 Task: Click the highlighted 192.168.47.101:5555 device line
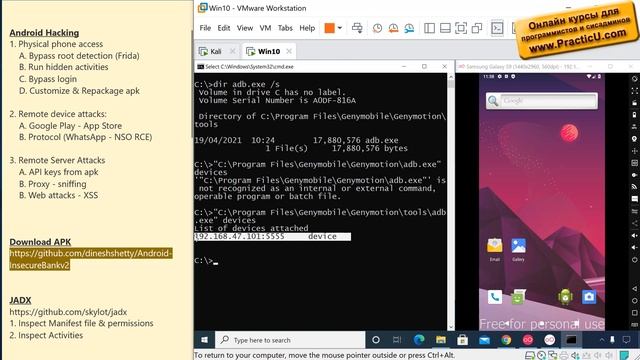[x=272, y=237]
